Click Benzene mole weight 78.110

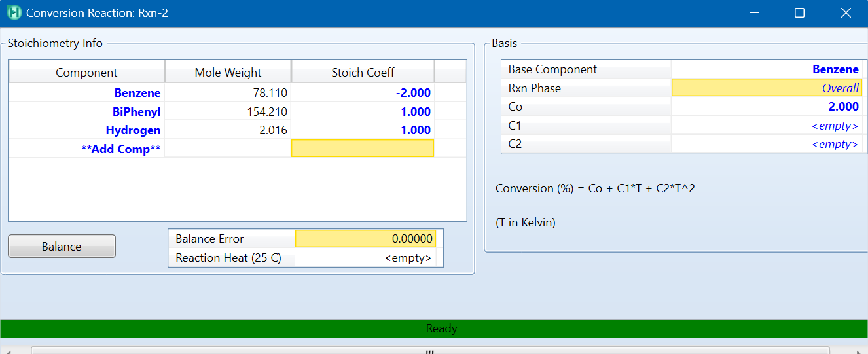click(228, 93)
